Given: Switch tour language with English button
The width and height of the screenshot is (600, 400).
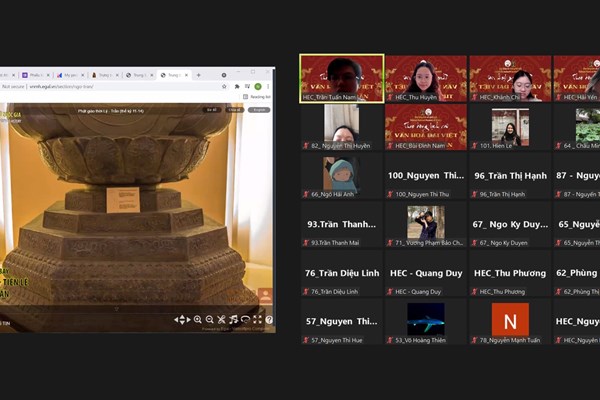Looking at the screenshot, I should (x=259, y=110).
